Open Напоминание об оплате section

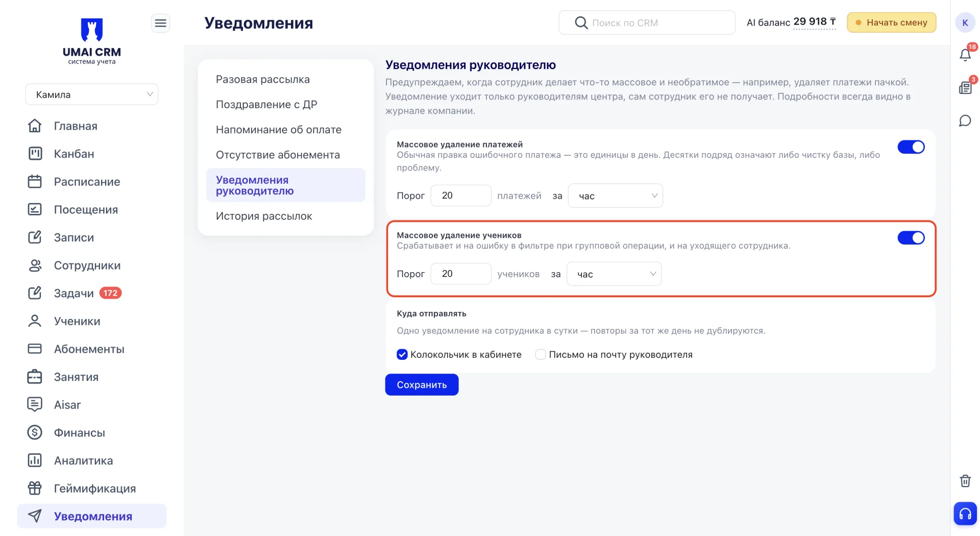[279, 130]
